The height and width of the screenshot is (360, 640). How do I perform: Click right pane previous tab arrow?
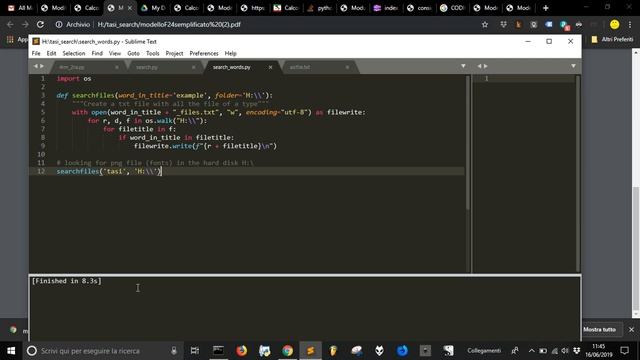(479, 66)
